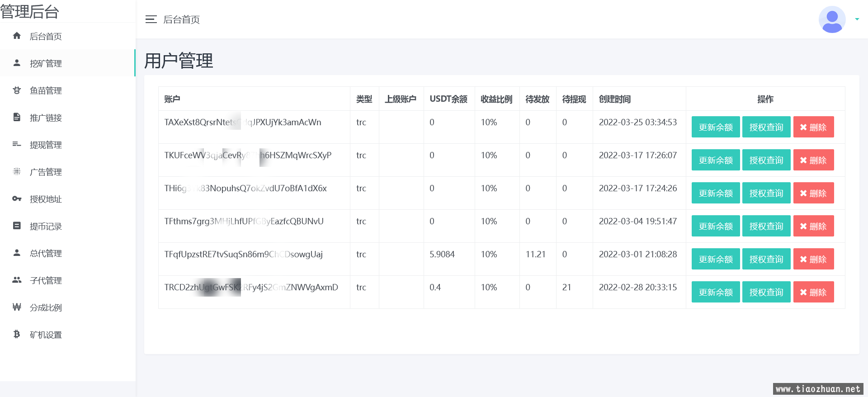The width and height of the screenshot is (868, 397).
Task: Delete the TRCD2zh account row
Action: 813,292
